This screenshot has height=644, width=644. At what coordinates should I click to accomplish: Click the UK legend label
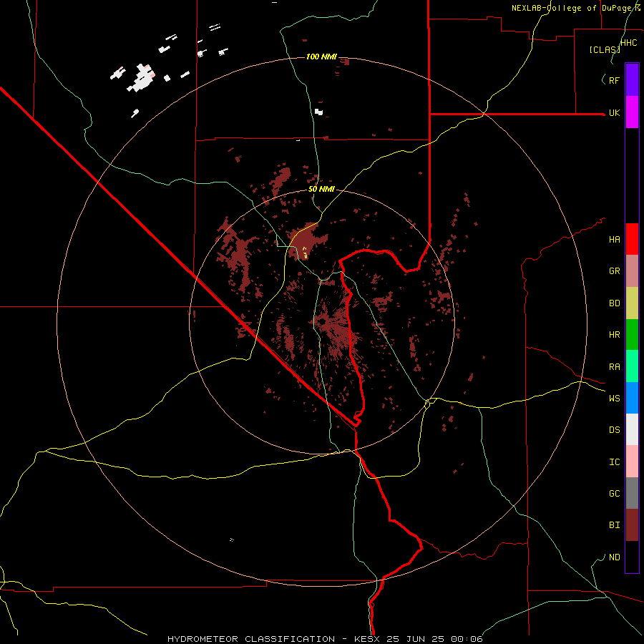pyautogui.click(x=614, y=112)
